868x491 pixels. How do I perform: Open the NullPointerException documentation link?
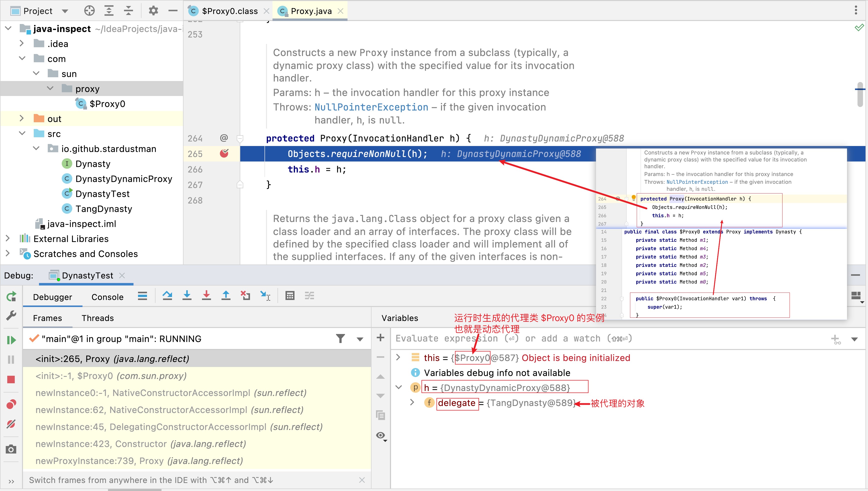coord(371,107)
